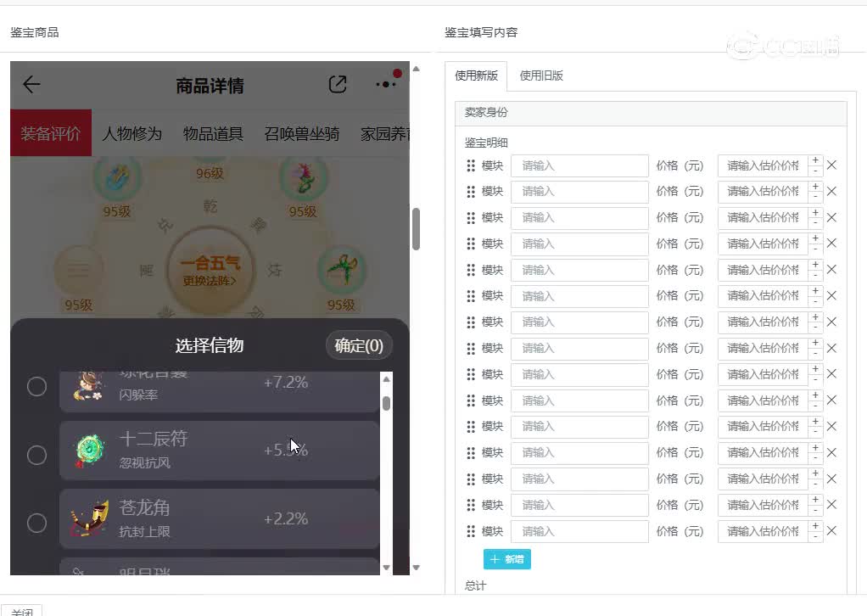Click the 忽视抗风 attribute text
The width and height of the screenshot is (867, 616).
(x=145, y=462)
